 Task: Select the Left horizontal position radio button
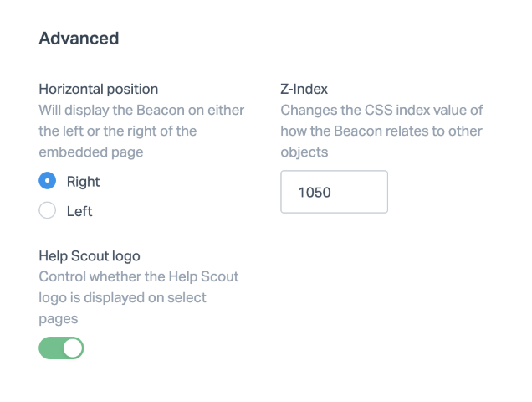click(48, 211)
